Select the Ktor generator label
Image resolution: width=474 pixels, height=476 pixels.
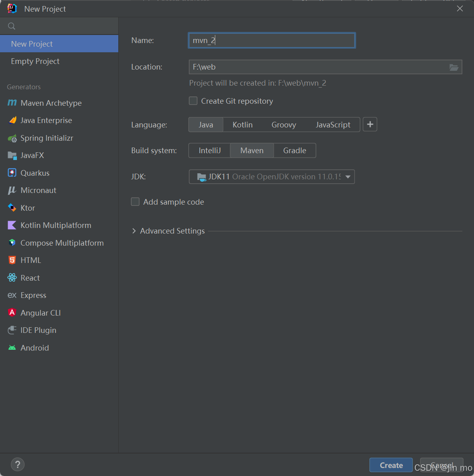(28, 208)
